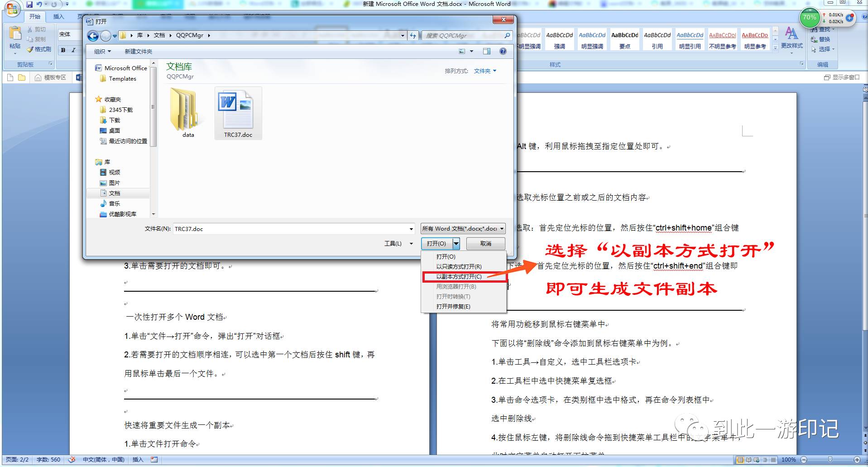Click the 复制 (copy) command
This screenshot has width=868, height=467.
click(36, 39)
